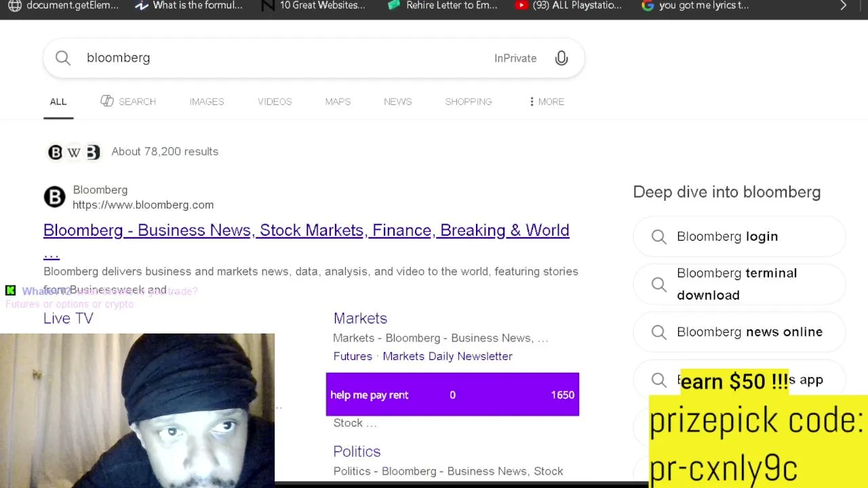This screenshot has width=868, height=488.
Task: Open the Google 'you got me lyrics' bookmark
Action: tap(695, 5)
